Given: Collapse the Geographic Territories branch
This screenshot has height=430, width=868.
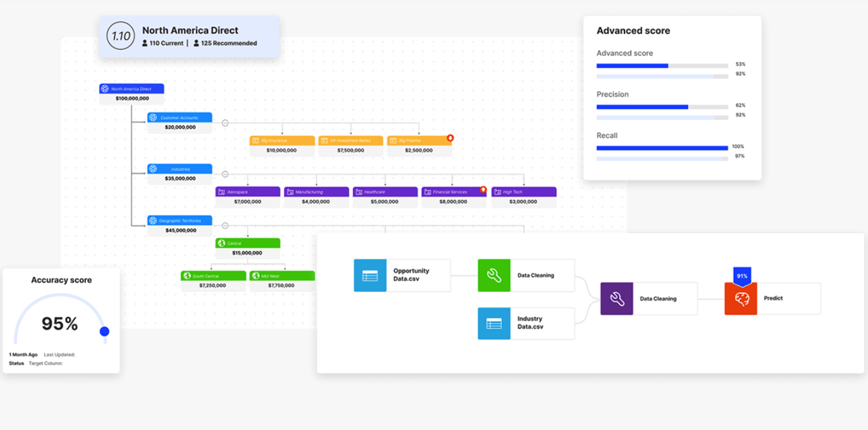Looking at the screenshot, I should pos(225,225).
